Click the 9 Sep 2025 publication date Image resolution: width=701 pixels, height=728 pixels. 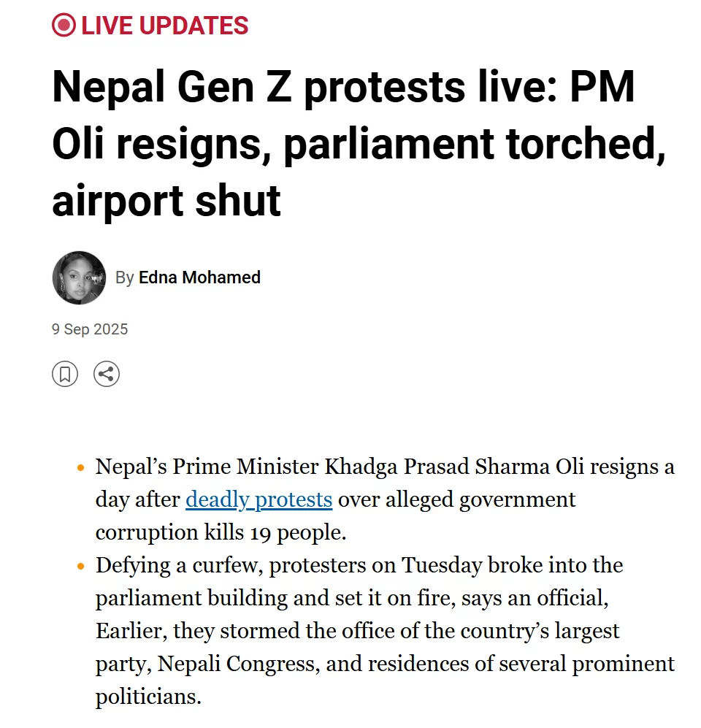(90, 329)
